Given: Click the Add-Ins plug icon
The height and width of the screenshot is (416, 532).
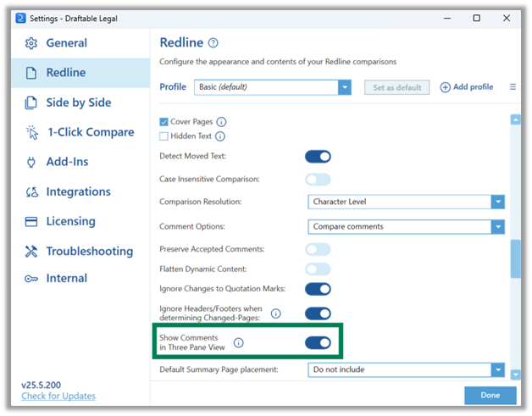Looking at the screenshot, I should 30,162.
